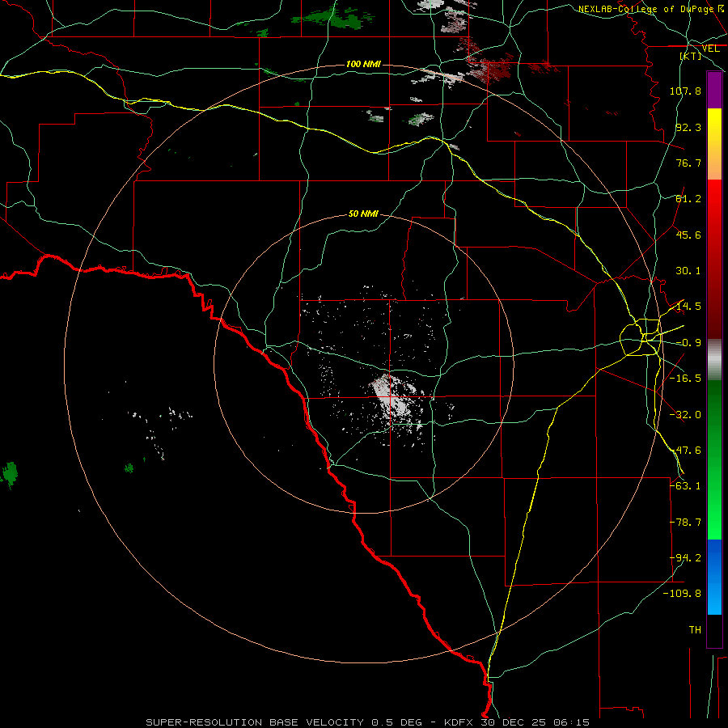Image resolution: width=728 pixels, height=728 pixels.
Task: Click the 76.7 legend value
Action: (x=688, y=163)
